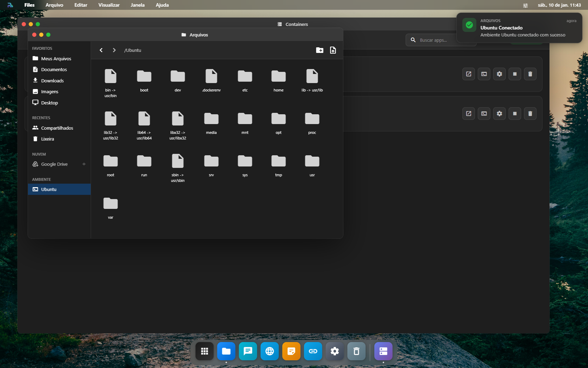The image size is (588, 368).
Task: Open the Chat app in dock
Action: pos(248,351)
